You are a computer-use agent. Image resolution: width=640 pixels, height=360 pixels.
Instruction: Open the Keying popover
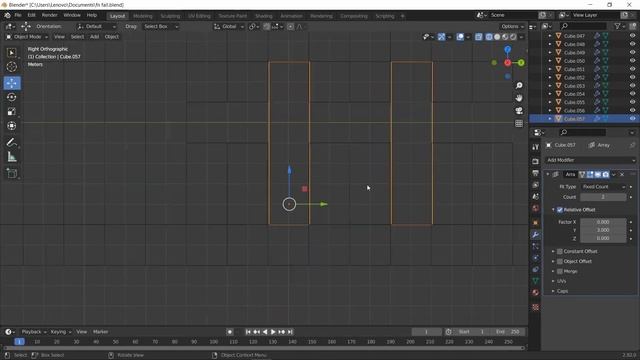coord(60,332)
